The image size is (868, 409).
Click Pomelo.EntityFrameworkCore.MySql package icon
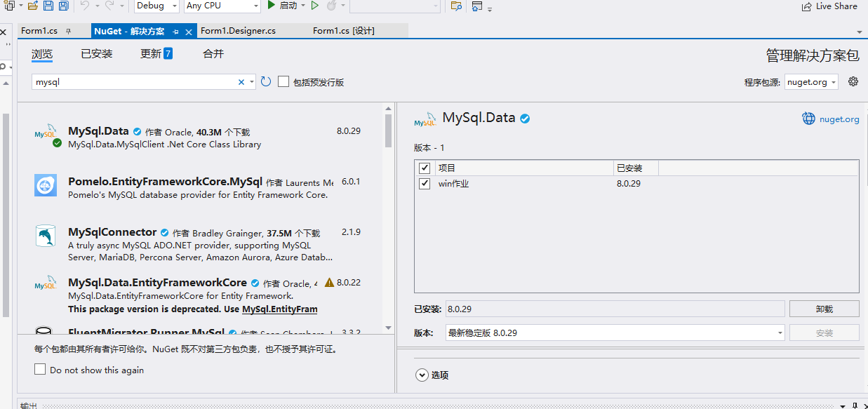click(46, 185)
